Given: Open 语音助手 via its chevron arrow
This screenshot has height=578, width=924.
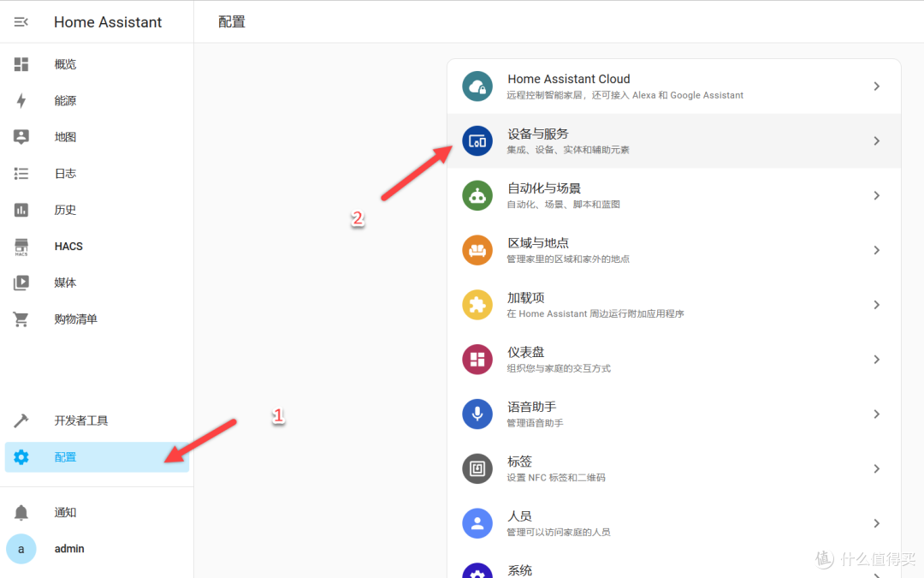Looking at the screenshot, I should [x=877, y=414].
